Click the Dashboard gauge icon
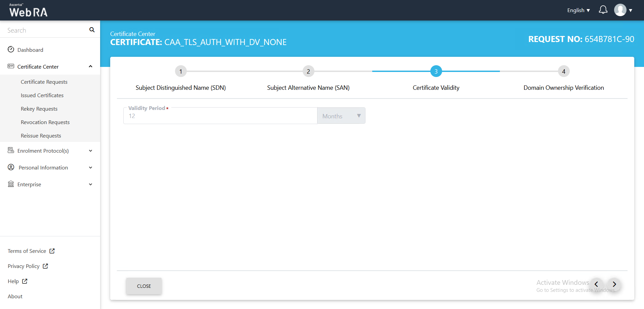This screenshot has width=644, height=309. pos(11,49)
